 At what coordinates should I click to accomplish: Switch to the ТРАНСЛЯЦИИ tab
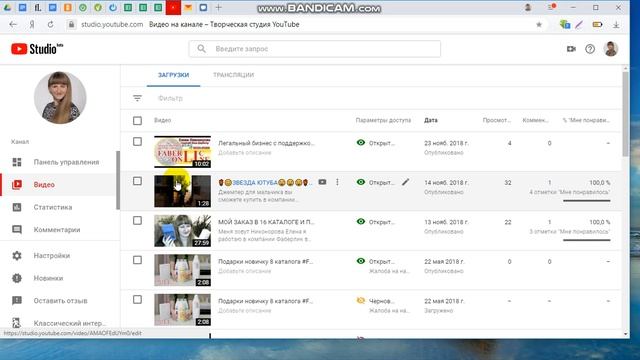click(x=233, y=75)
